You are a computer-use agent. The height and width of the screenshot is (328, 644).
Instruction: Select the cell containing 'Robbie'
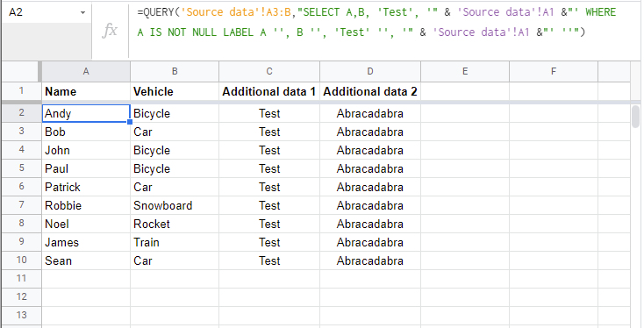[86, 205]
